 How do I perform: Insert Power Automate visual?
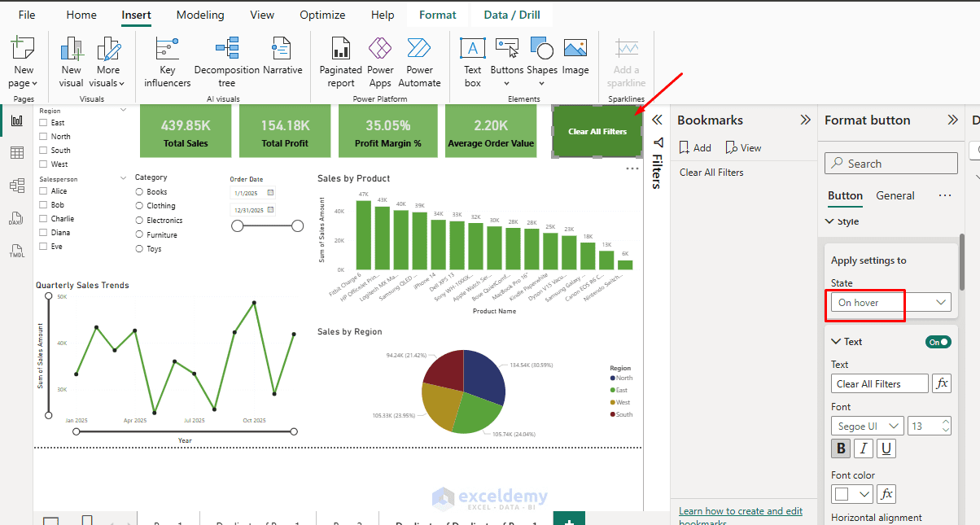click(x=419, y=62)
